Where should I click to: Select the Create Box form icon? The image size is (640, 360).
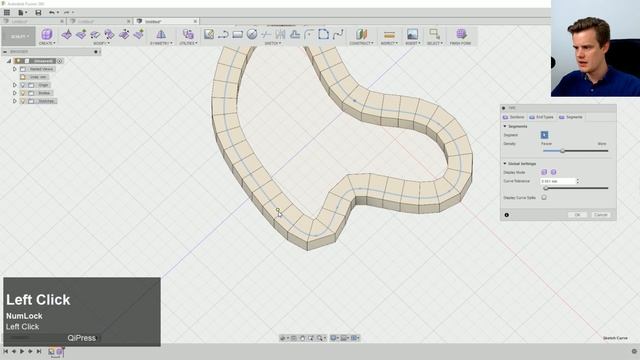tap(47, 34)
